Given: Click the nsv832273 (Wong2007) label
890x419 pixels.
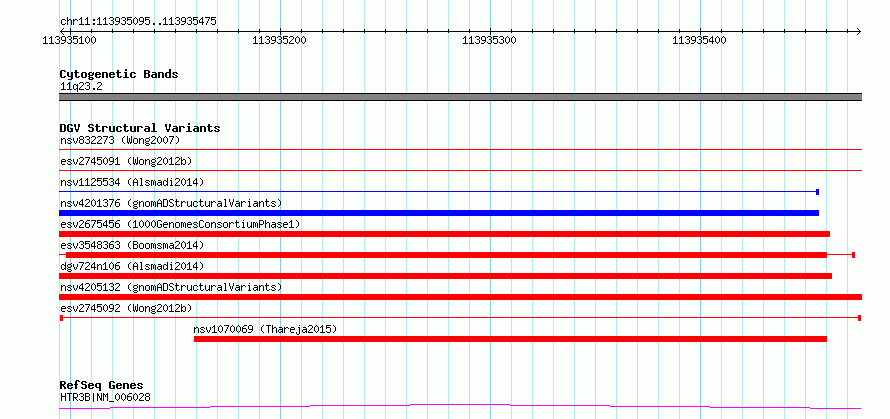Looking at the screenshot, I should tap(120, 140).
